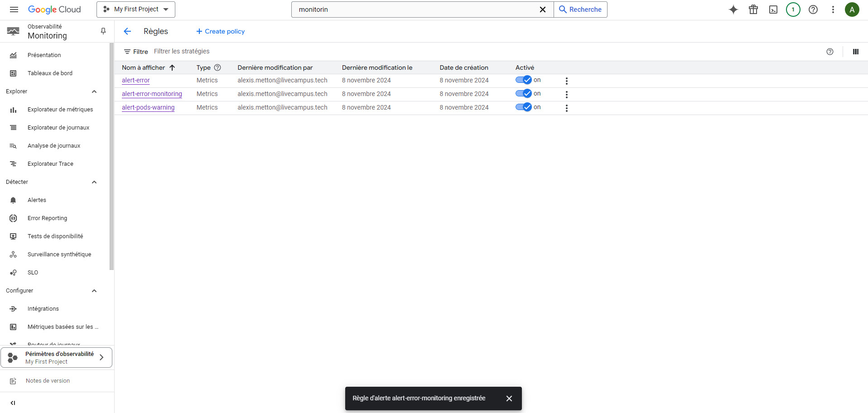Open Gemini assistant in the top bar

[733, 9]
